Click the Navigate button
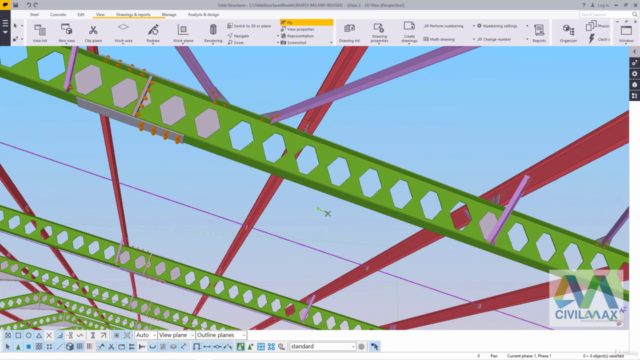This screenshot has height=360, width=640. pos(238,36)
